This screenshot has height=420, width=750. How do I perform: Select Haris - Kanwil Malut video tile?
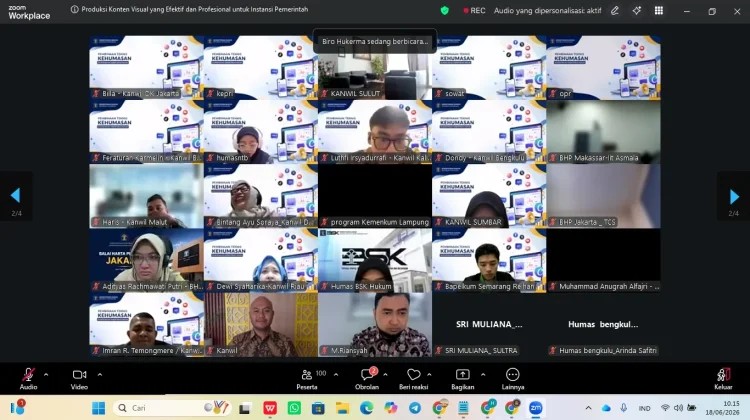point(146,196)
